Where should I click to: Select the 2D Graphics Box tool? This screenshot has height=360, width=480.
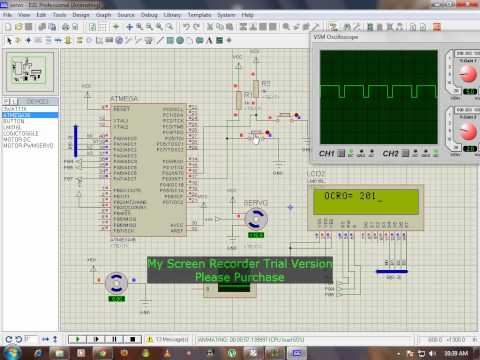[x=170, y=41]
